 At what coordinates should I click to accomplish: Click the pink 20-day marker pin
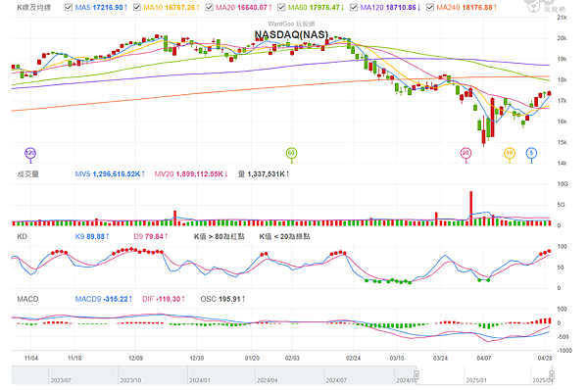[x=465, y=154]
